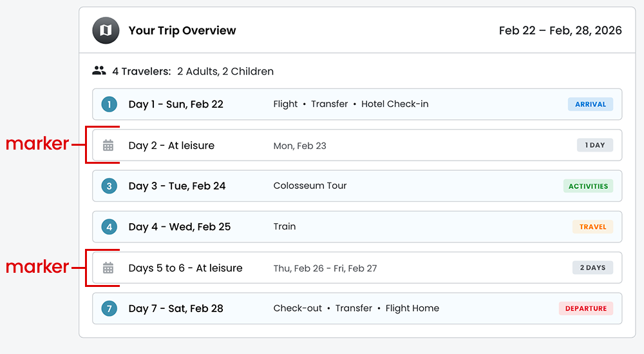Click the ARRIVAL tag
644x354 pixels.
click(590, 104)
